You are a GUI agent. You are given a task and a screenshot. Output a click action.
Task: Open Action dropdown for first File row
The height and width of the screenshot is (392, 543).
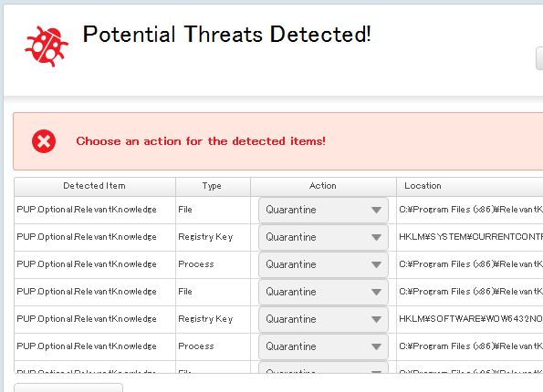tap(323, 210)
